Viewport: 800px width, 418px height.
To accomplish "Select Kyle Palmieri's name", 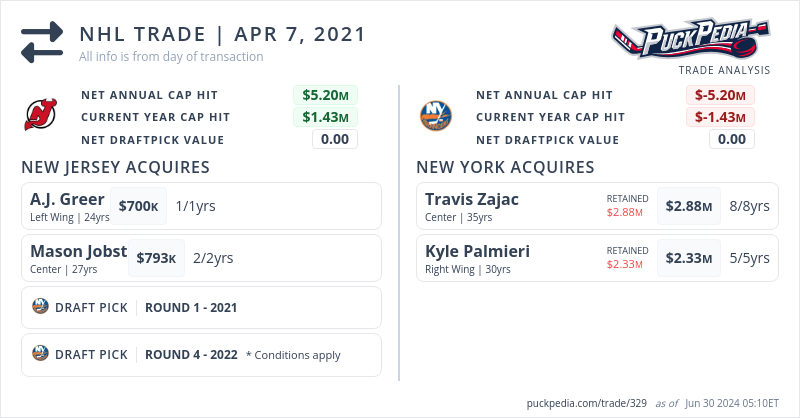I will click(477, 251).
